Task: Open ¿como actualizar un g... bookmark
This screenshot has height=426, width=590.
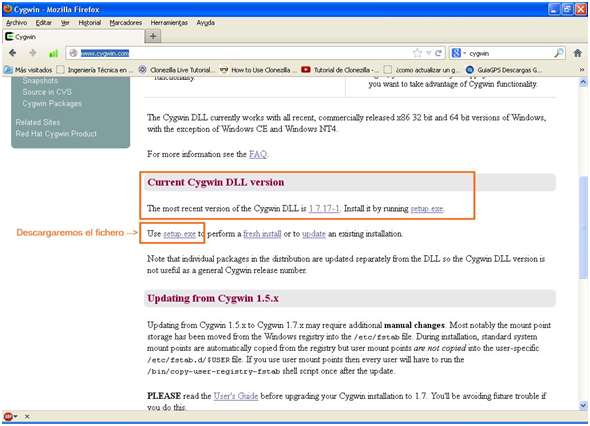Action: click(x=421, y=70)
